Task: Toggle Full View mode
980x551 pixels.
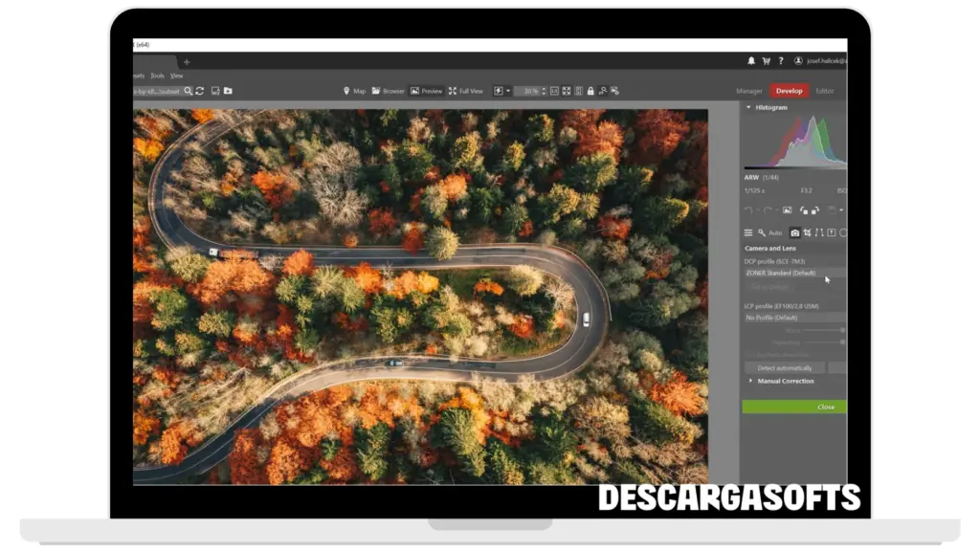Action: 465,91
